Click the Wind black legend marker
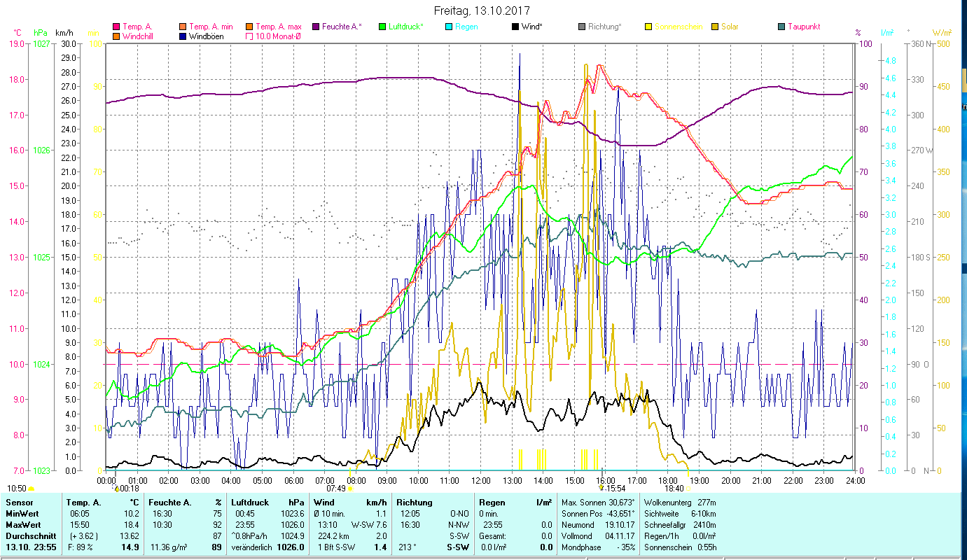Viewport: 967px width, 560px height. pos(515,27)
